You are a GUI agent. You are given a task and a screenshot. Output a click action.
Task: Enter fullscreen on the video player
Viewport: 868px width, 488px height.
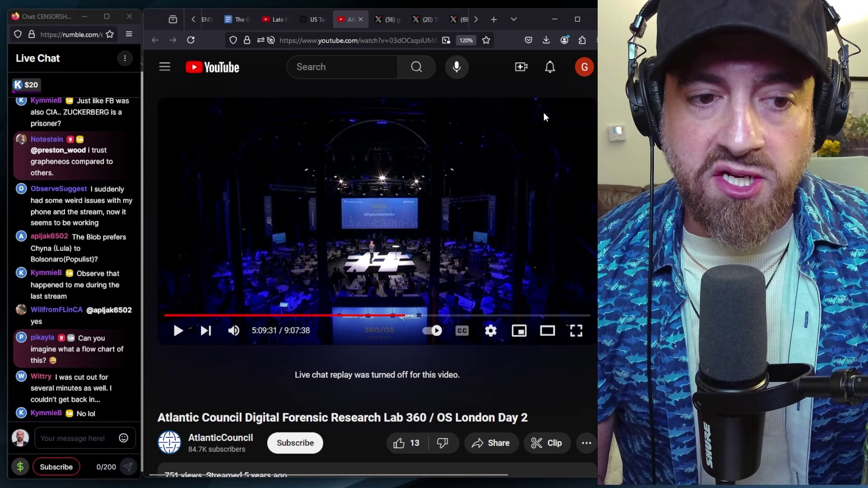click(x=576, y=331)
